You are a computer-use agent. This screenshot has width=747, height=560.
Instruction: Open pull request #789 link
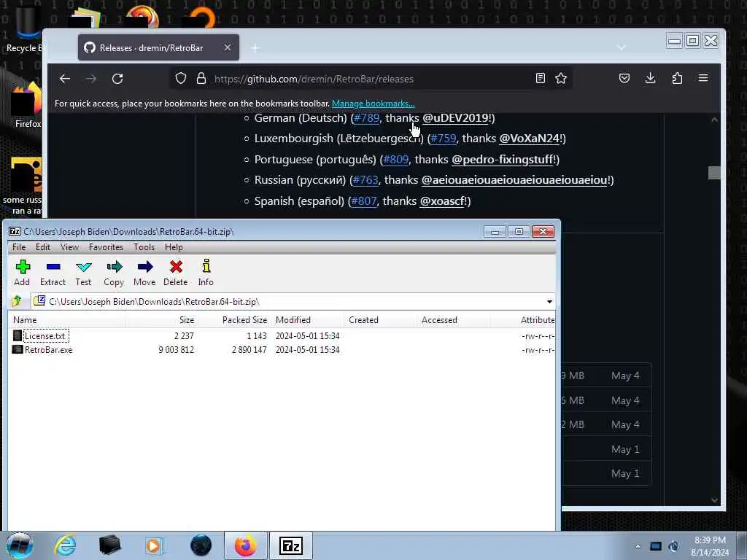366,117
